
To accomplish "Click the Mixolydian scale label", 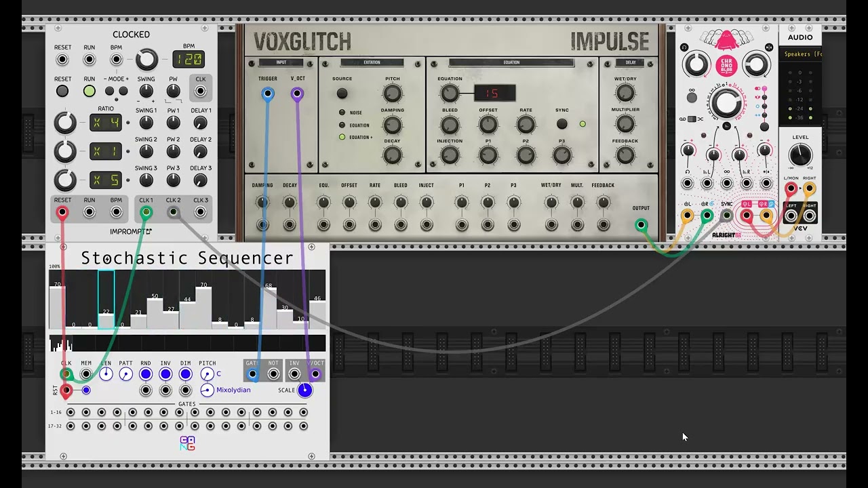I will coord(233,390).
